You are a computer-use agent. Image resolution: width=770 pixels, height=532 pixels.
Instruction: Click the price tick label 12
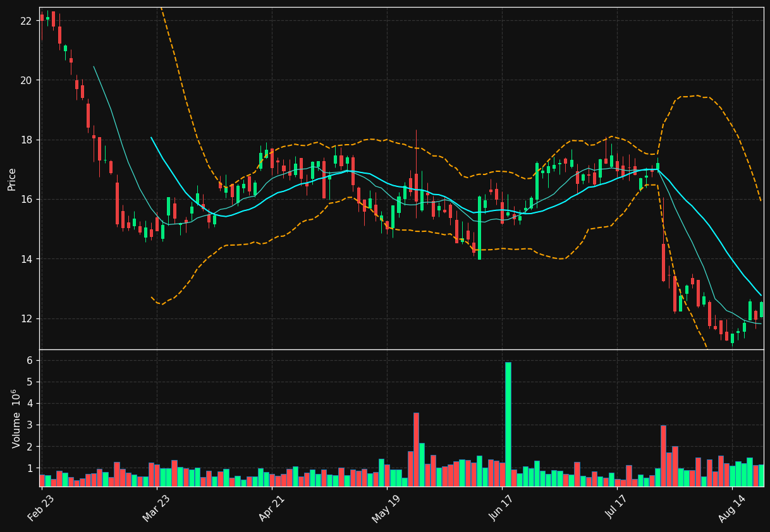pyautogui.click(x=26, y=318)
